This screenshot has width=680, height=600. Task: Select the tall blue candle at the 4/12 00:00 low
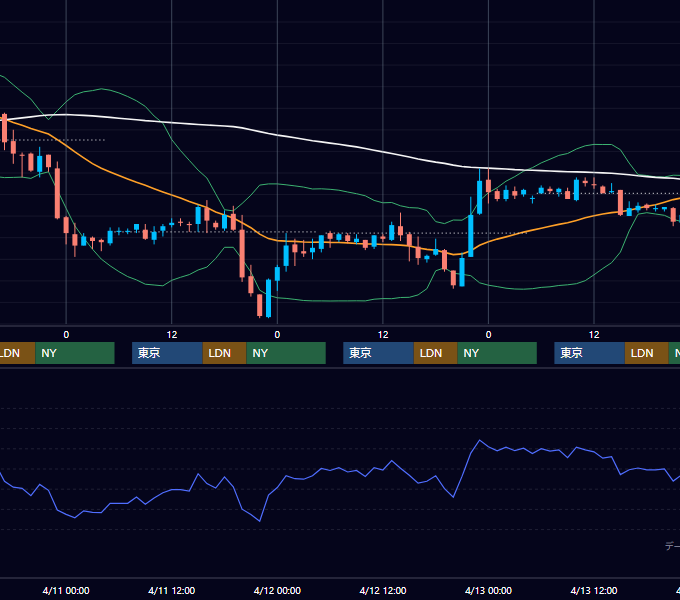[268, 298]
